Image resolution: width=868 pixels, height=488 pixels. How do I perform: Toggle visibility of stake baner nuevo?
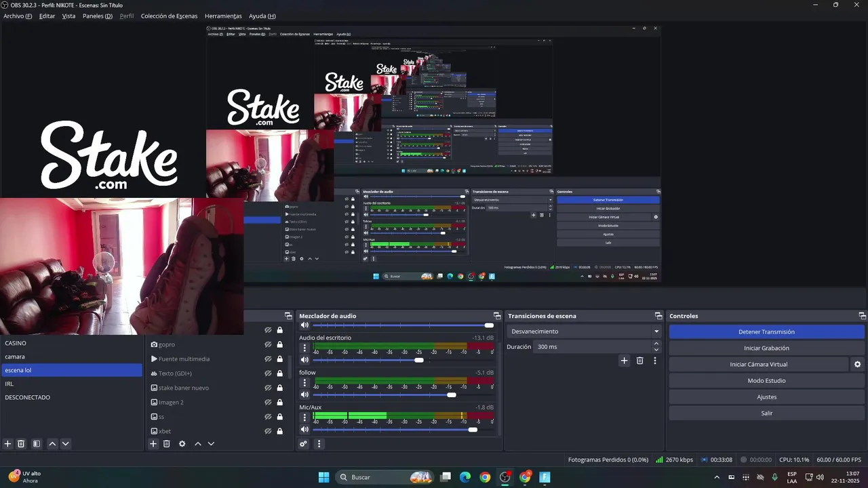click(x=269, y=388)
